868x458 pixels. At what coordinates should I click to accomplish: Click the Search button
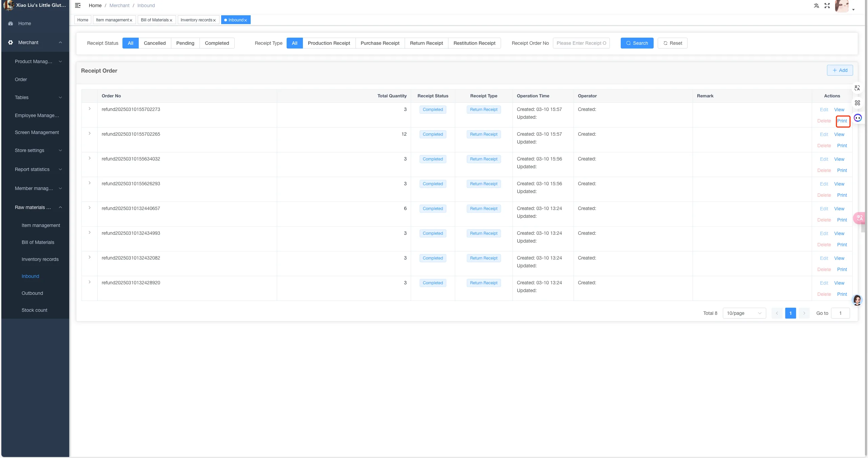[x=637, y=43]
